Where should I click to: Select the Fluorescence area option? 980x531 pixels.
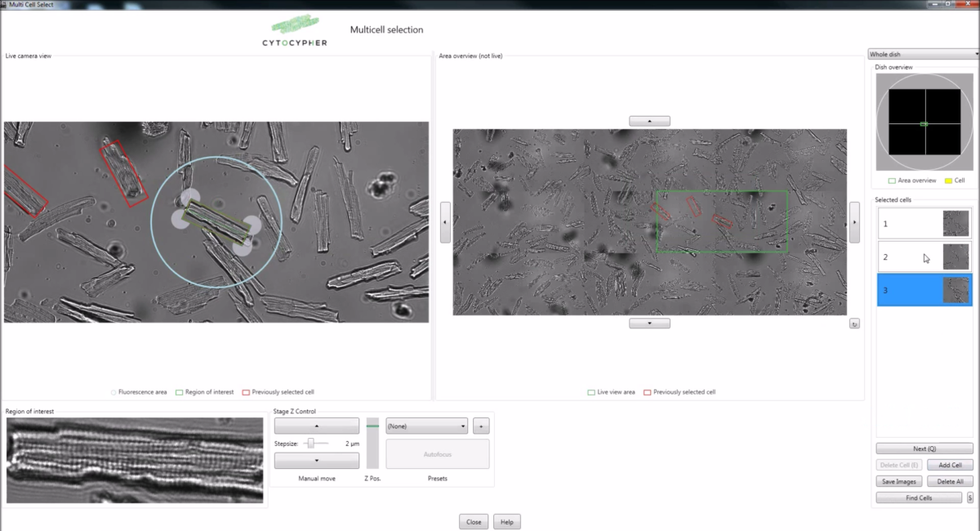point(112,391)
